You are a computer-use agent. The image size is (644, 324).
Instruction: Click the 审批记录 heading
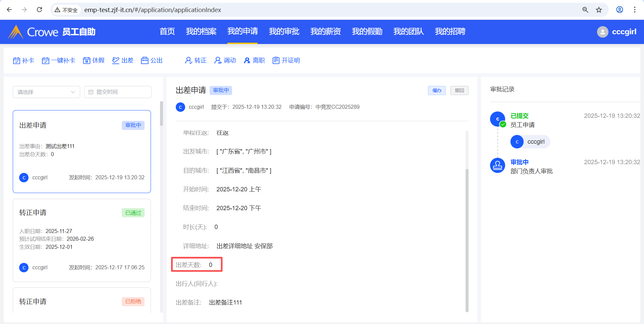[x=502, y=89]
